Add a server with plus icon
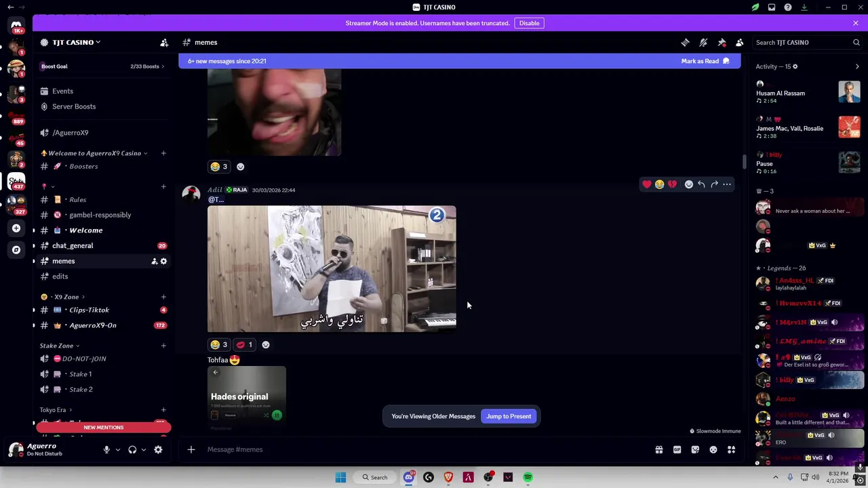This screenshot has height=488, width=868. pos(16,228)
